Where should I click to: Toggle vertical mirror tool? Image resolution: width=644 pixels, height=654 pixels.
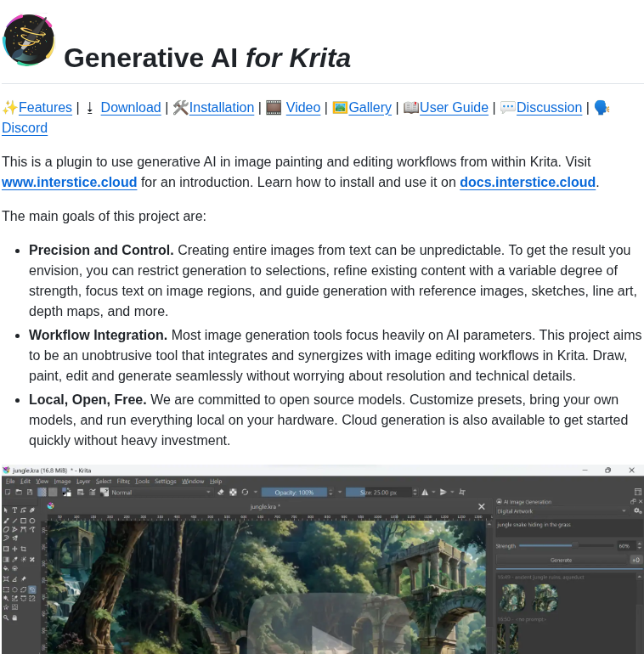coord(443,492)
